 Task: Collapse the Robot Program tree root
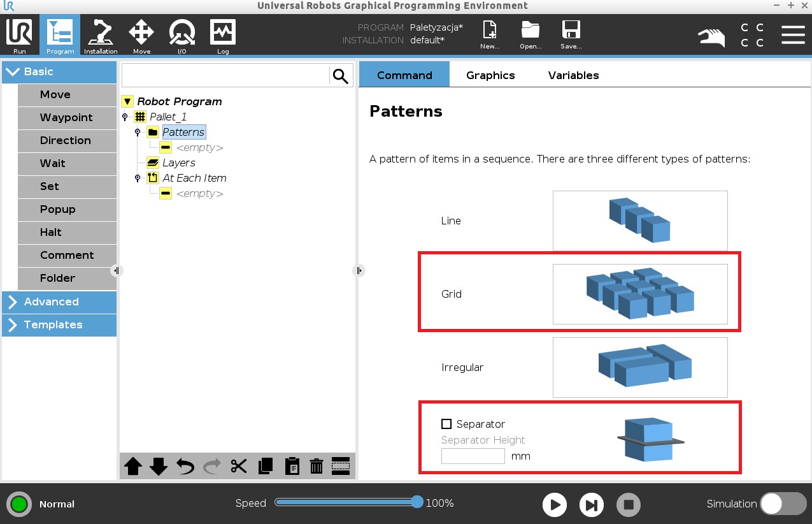coord(127,101)
